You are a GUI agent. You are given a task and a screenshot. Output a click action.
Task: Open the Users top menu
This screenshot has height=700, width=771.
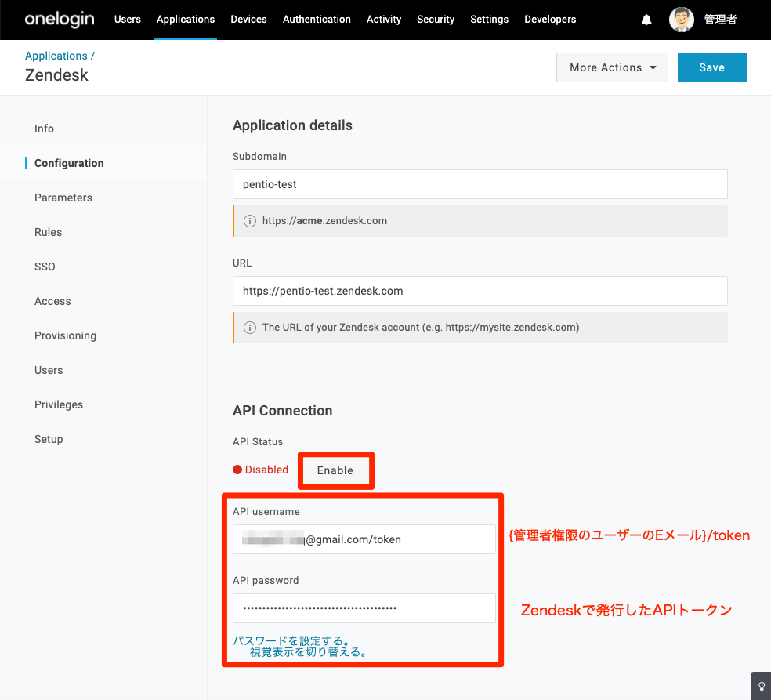pos(128,19)
